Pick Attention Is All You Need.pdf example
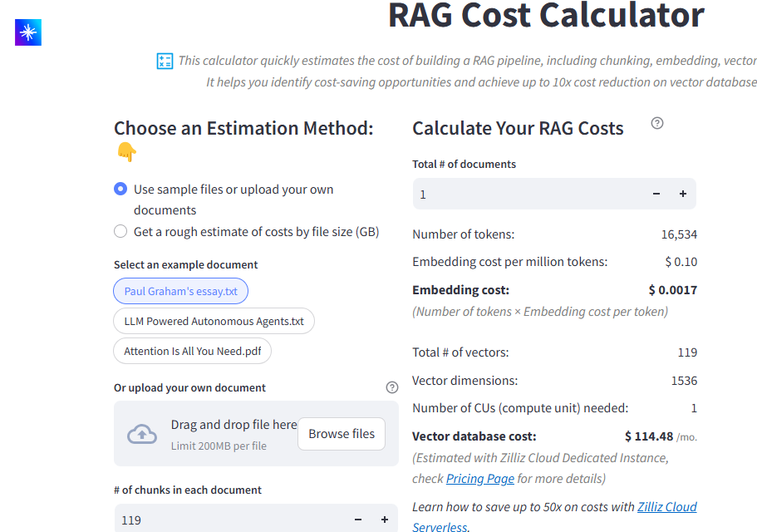This screenshot has height=532, width=757. tap(192, 351)
